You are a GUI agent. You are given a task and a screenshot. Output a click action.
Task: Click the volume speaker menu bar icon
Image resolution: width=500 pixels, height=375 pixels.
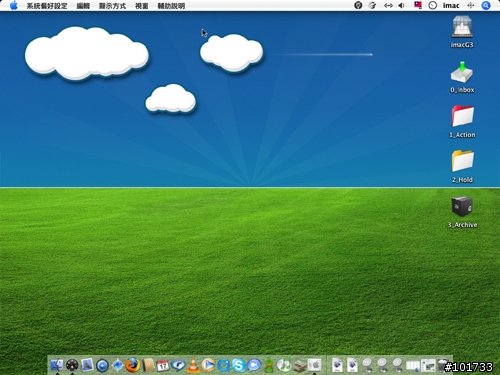402,5
